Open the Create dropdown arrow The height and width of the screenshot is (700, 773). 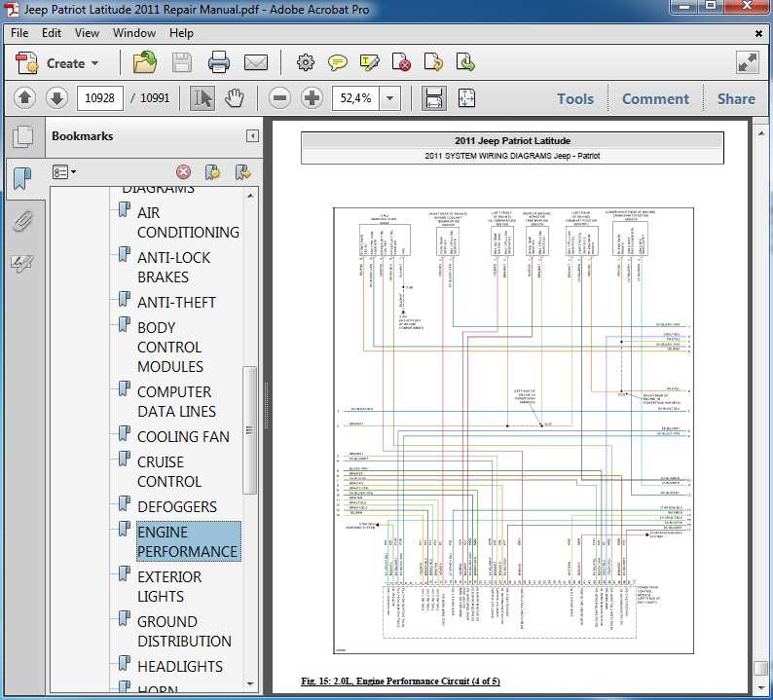[x=95, y=63]
